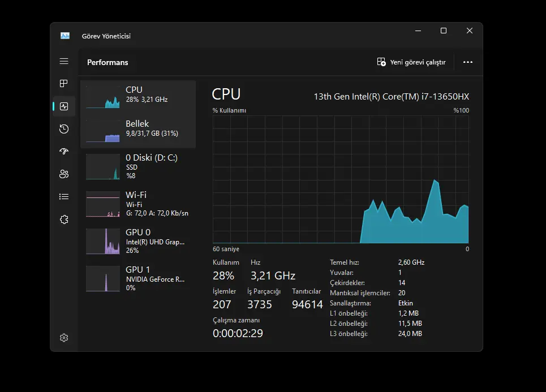This screenshot has height=392, width=546.
Task: Click the 13th Gen Intel Core i7-13650HX text
Action: coord(392,96)
